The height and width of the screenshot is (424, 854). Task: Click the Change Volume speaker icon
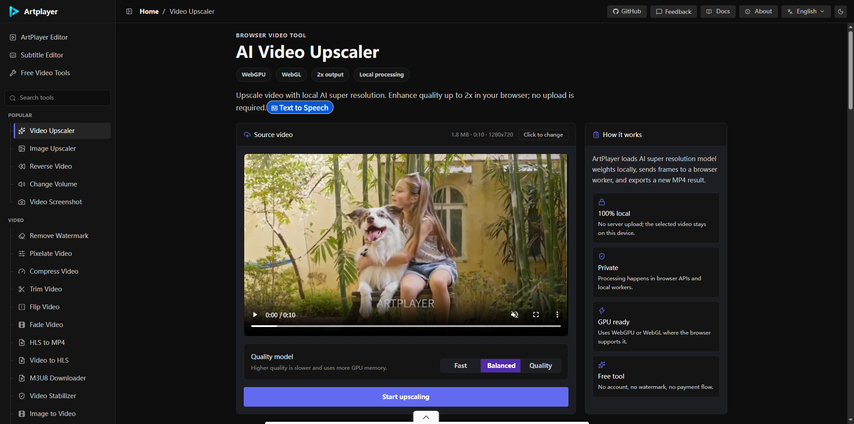pyautogui.click(x=22, y=184)
